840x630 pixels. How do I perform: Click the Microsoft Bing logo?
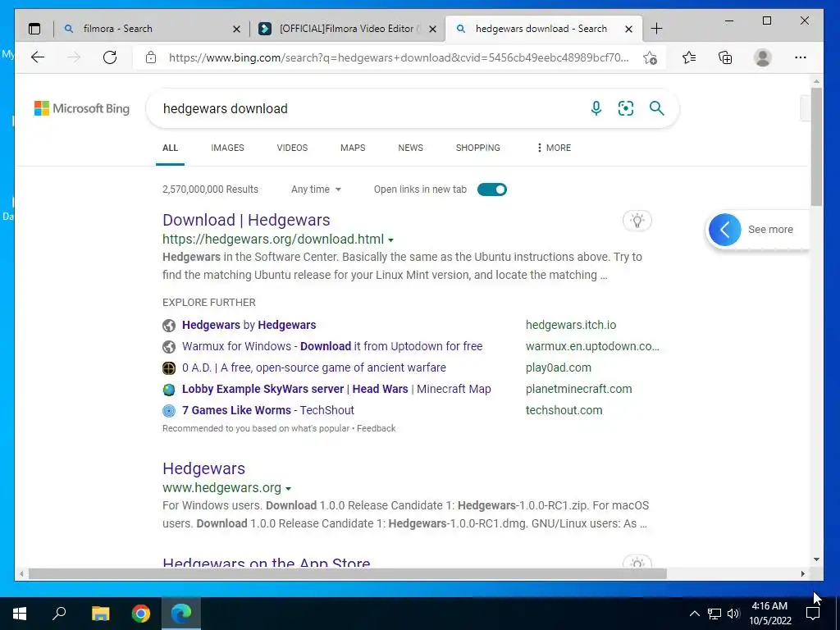pos(82,108)
